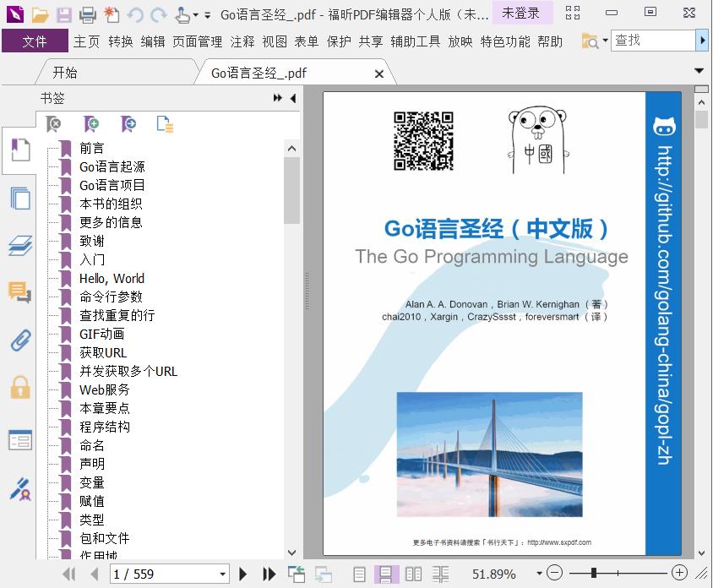Open the 视图 ribbon tab

click(x=275, y=41)
